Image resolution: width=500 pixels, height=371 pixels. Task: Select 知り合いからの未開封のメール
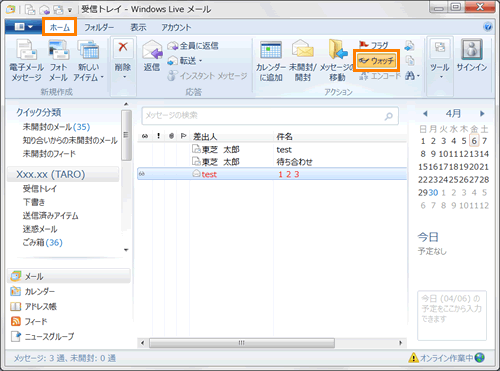70,140
